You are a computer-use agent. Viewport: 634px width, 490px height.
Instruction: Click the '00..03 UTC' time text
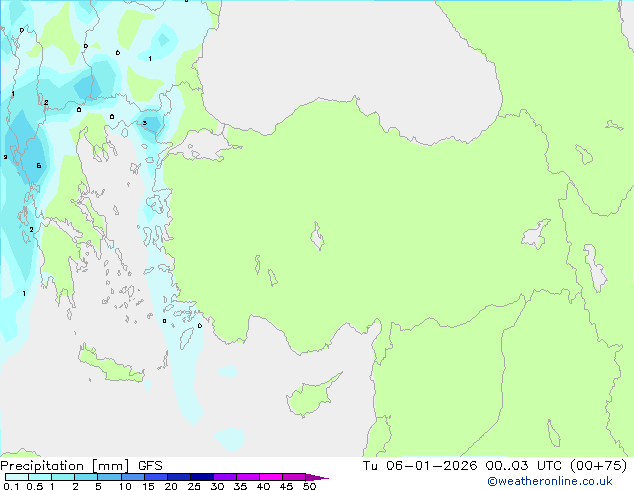pos(524,466)
